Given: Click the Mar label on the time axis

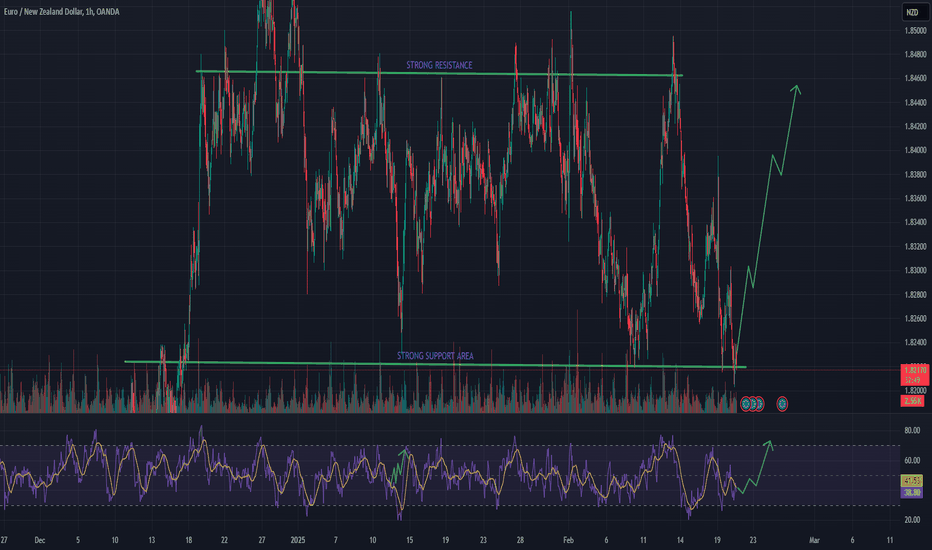Looking at the screenshot, I should tap(814, 540).
